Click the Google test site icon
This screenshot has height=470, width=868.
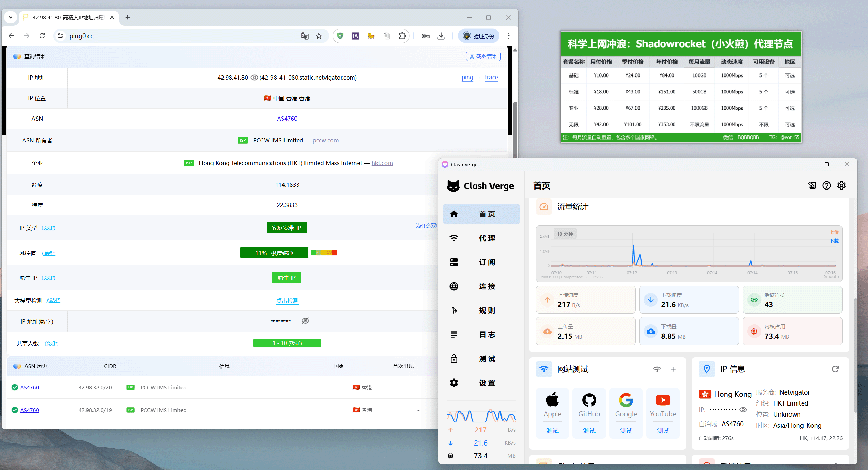626,400
